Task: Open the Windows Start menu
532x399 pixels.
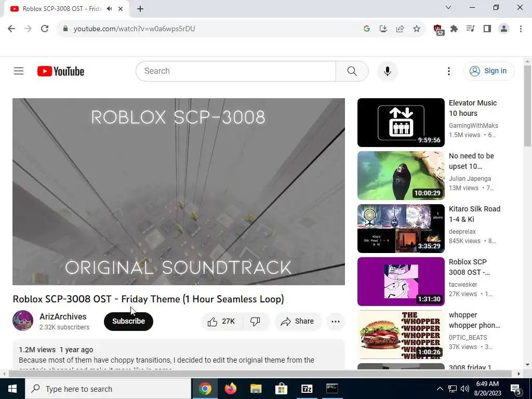Action: pos(12,389)
